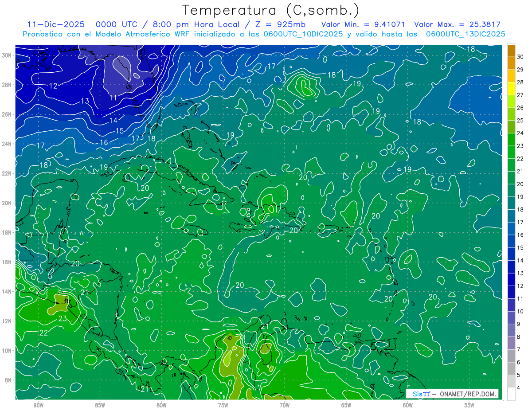Click the '18N' latitude axis label
Viewport: 532px width, 411px height.
tap(8, 232)
